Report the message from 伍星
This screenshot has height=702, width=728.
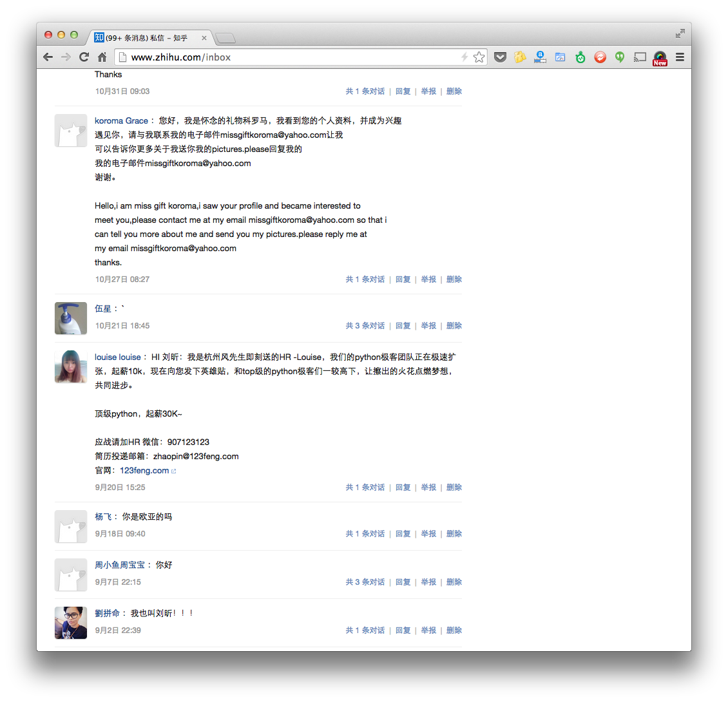[428, 326]
